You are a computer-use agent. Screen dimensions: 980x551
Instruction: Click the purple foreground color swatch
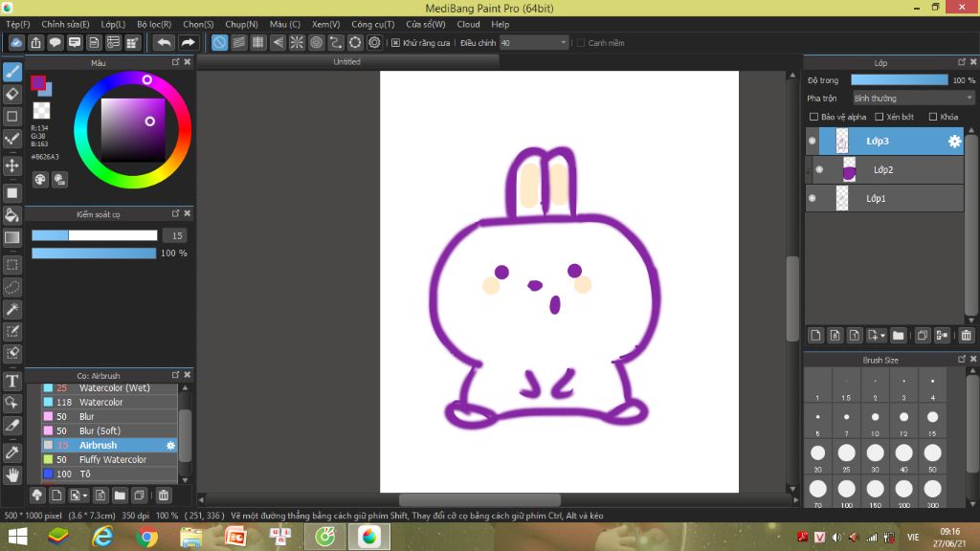tap(37, 82)
